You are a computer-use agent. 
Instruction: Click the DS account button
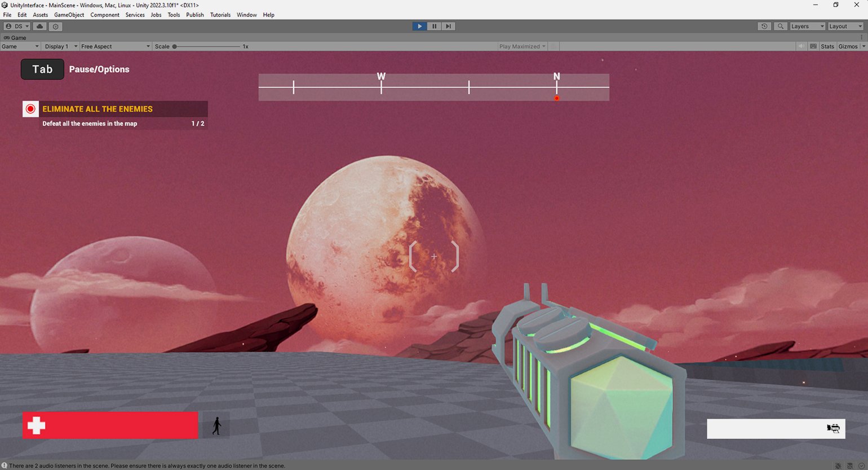pos(17,27)
